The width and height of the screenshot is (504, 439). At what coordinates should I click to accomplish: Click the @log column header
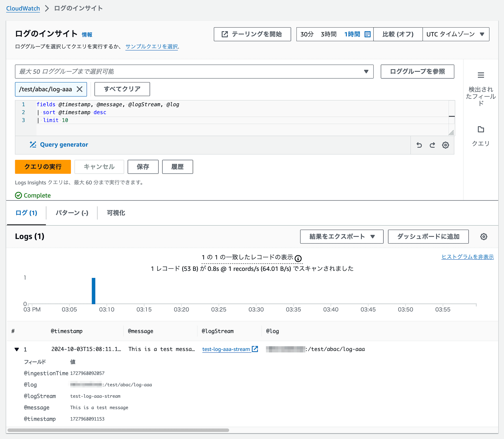click(x=272, y=331)
